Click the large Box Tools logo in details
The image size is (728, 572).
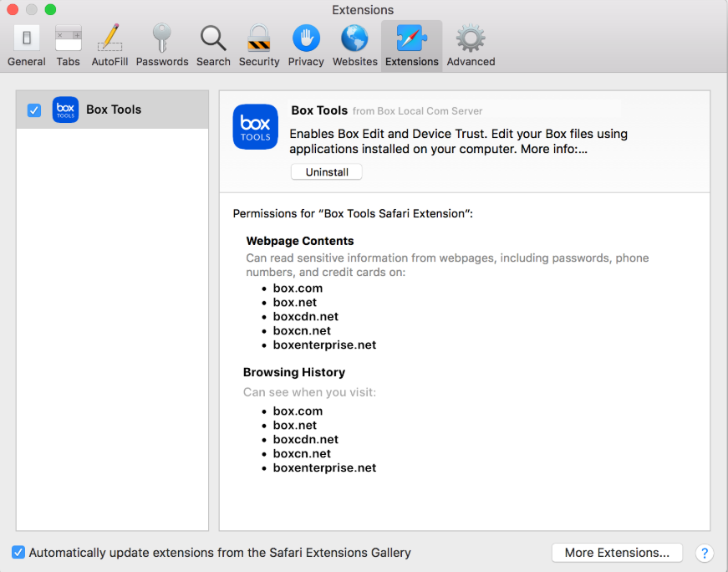pyautogui.click(x=256, y=127)
